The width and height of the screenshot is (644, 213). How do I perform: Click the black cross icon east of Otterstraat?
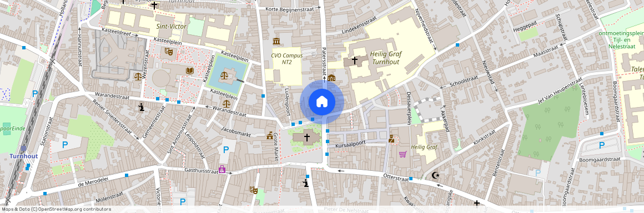(476, 203)
